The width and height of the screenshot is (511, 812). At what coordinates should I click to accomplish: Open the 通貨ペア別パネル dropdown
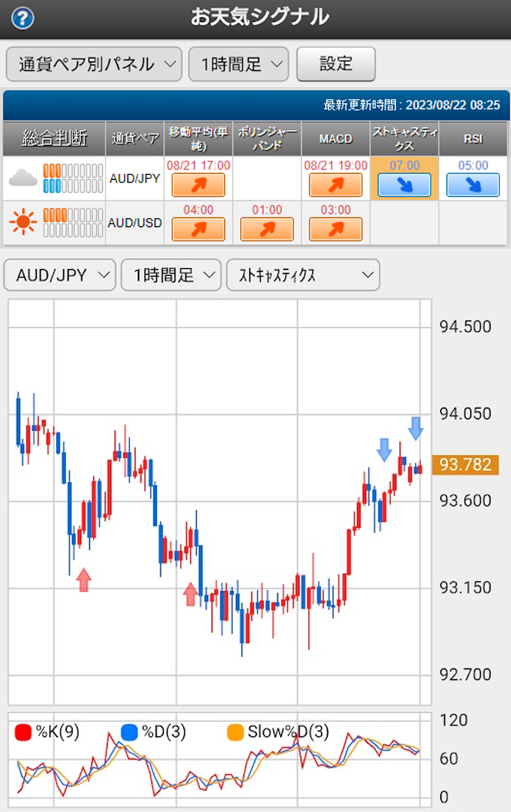[93, 63]
